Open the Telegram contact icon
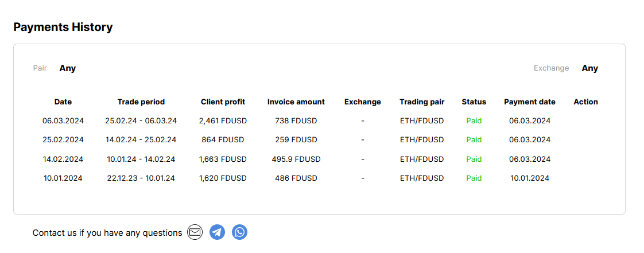 (x=218, y=232)
